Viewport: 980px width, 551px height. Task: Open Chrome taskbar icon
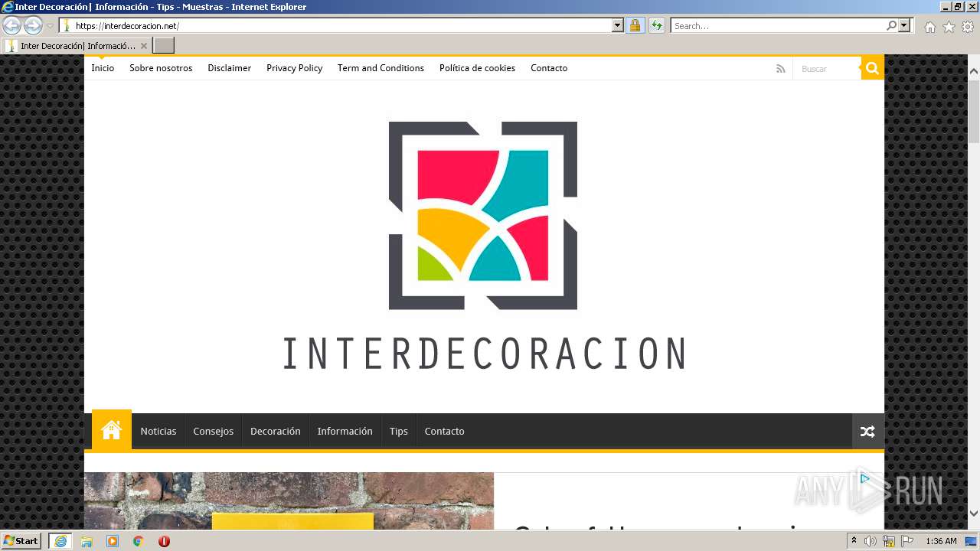pos(139,541)
